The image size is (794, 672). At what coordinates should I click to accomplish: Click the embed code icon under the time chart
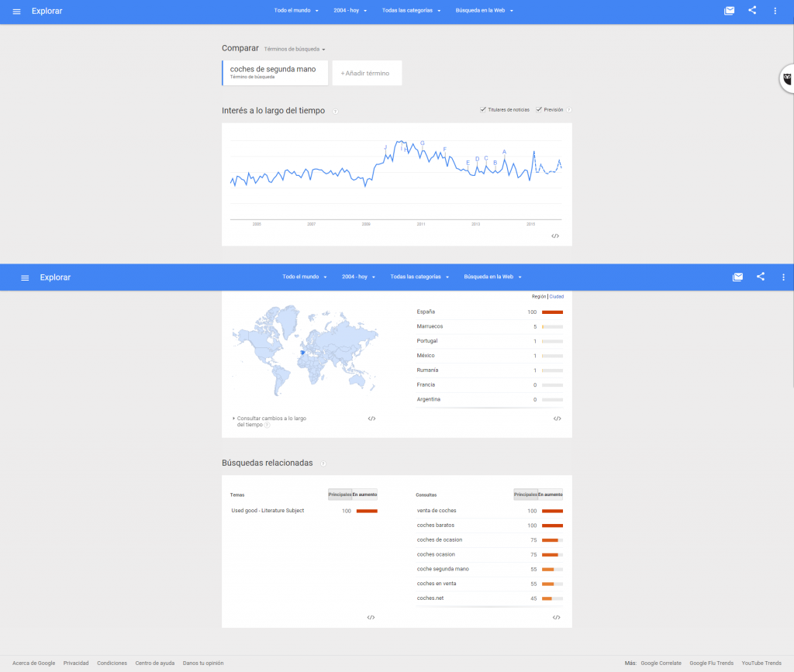(x=555, y=236)
